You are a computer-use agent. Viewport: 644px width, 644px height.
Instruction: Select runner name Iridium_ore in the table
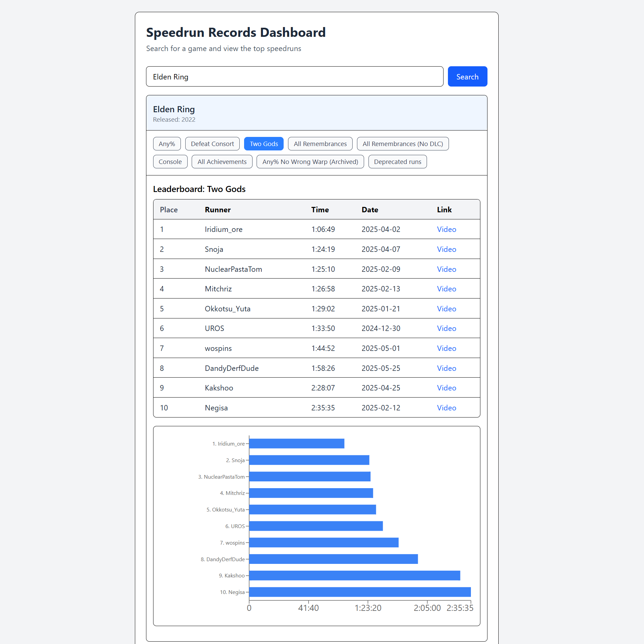coord(223,229)
